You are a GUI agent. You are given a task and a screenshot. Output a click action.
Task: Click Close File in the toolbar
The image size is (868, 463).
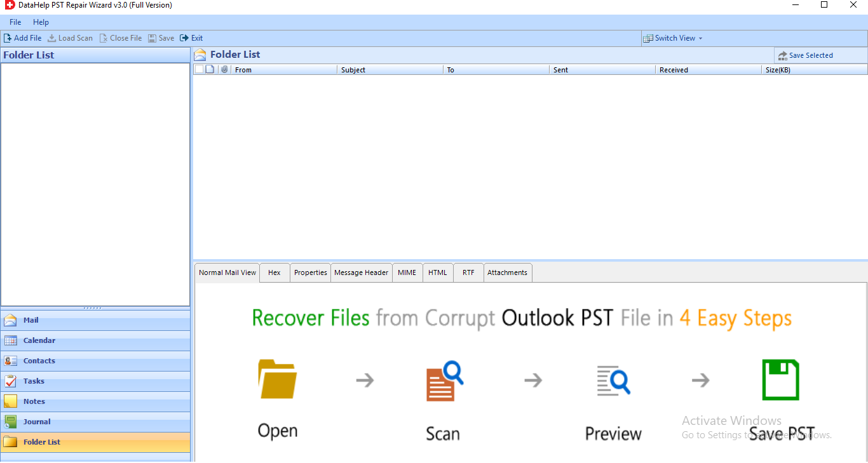[121, 38]
